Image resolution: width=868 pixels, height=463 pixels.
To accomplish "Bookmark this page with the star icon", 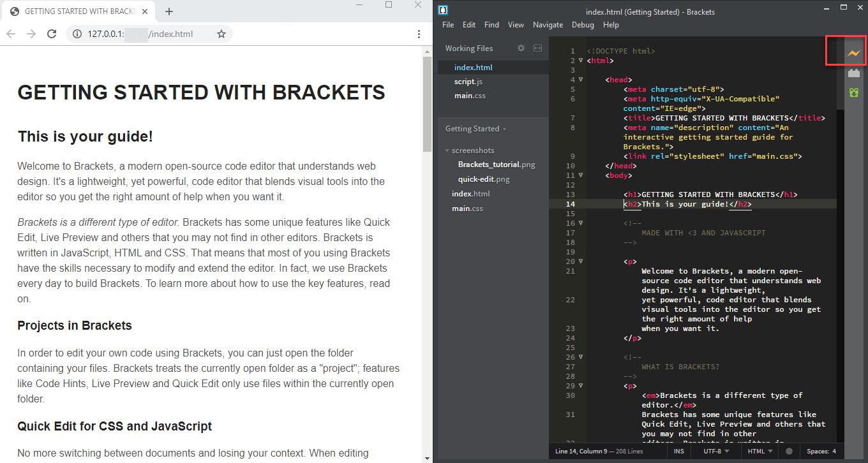I will click(x=221, y=34).
